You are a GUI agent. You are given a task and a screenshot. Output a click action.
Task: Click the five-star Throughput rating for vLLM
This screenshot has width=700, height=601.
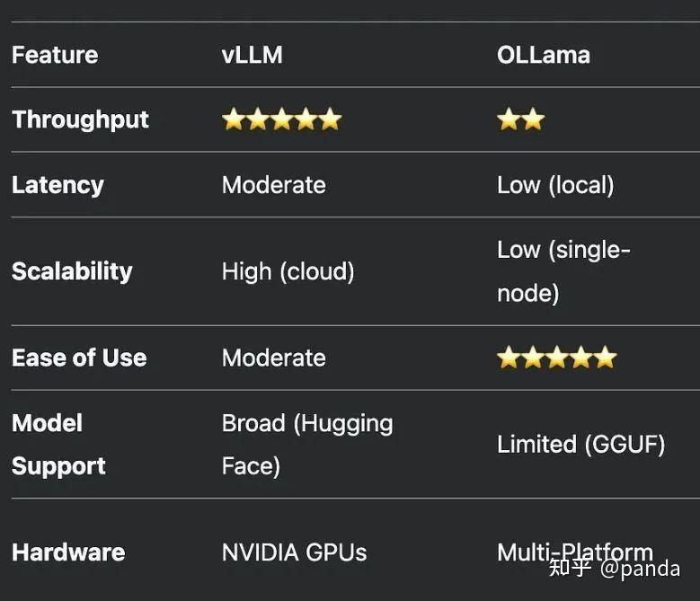281,119
